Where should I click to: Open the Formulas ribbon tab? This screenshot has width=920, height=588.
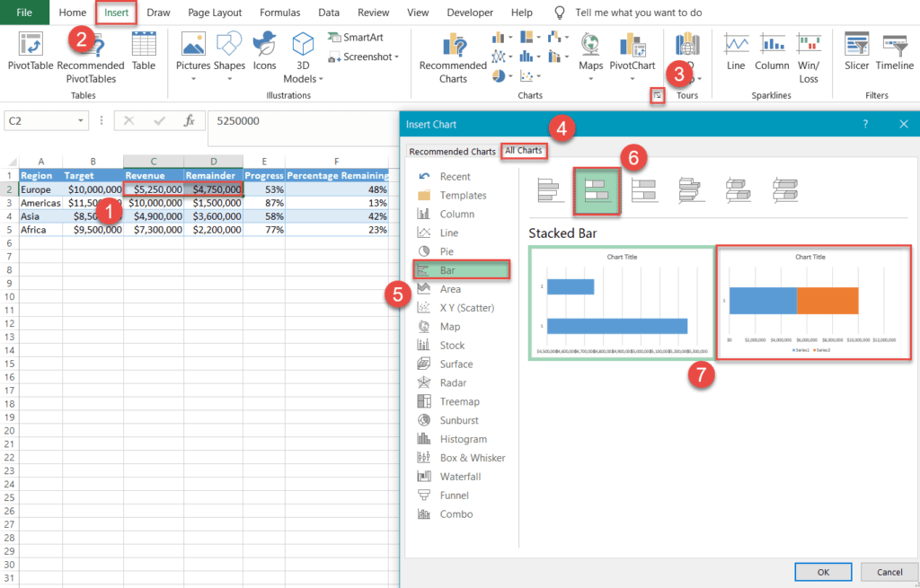280,13
